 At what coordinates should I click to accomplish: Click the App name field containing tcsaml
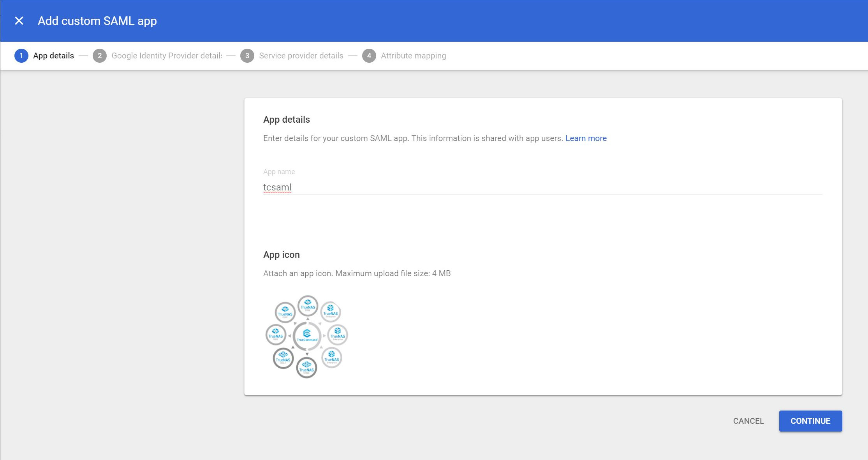[428, 187]
